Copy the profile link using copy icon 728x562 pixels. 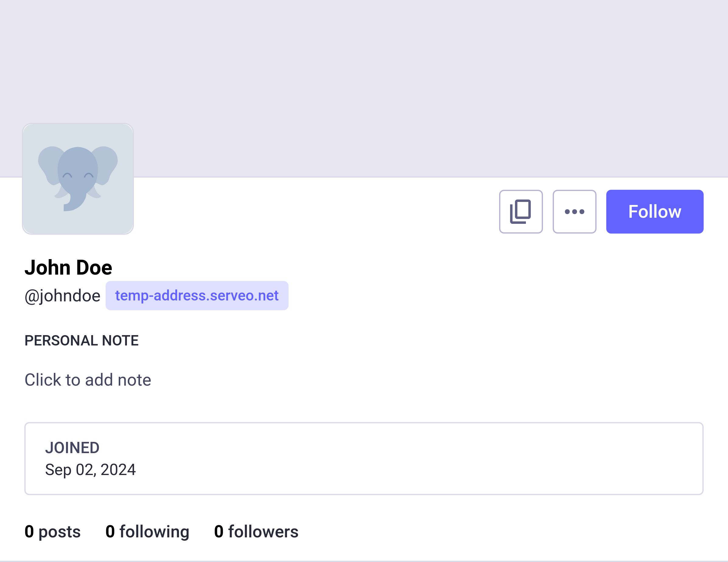521,211
